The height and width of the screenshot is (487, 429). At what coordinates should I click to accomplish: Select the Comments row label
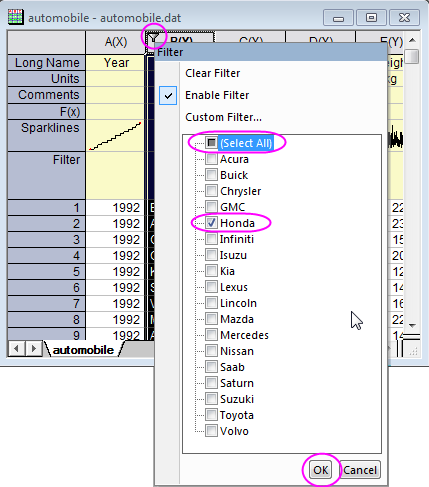point(46,95)
